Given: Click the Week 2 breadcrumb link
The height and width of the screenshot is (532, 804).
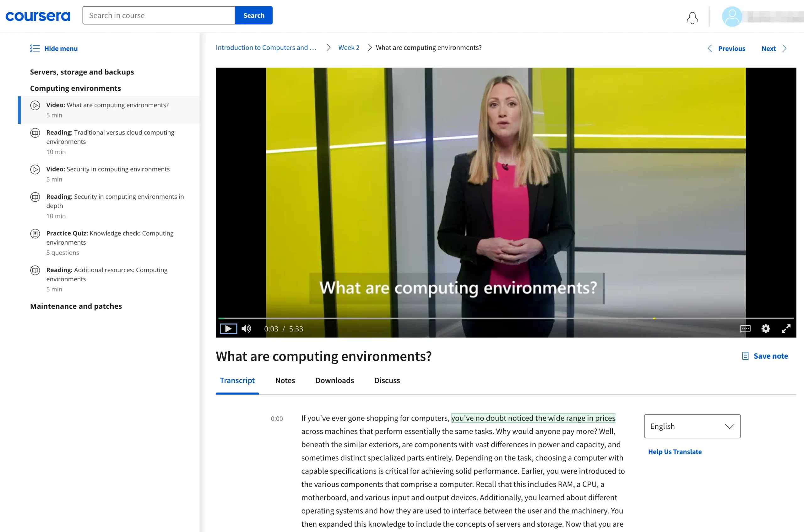Looking at the screenshot, I should [348, 47].
